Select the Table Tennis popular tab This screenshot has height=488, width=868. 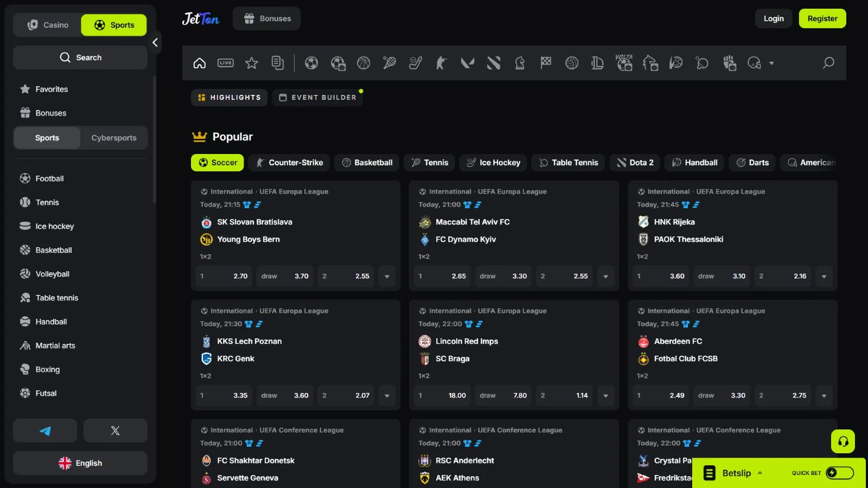click(568, 163)
